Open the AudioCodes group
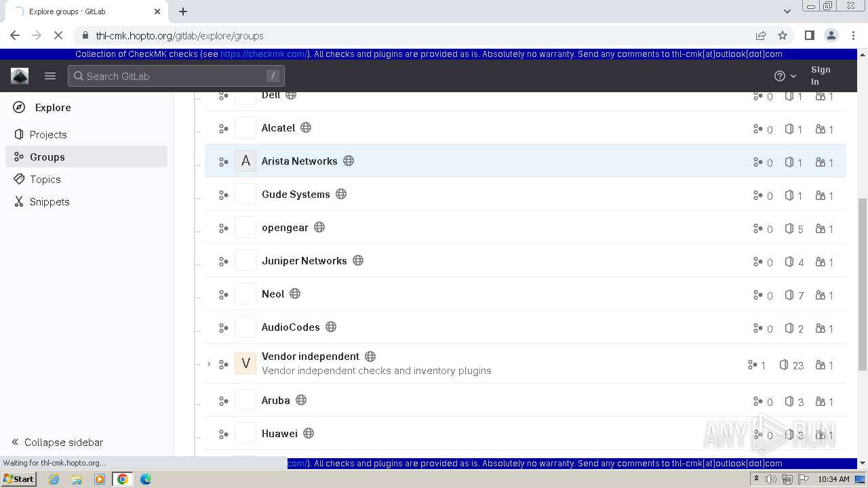The image size is (868, 488). pyautogui.click(x=291, y=327)
